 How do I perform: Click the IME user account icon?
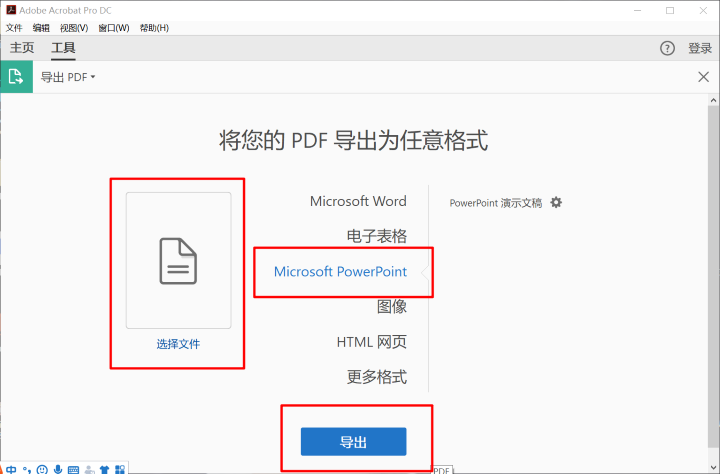pos(90,470)
